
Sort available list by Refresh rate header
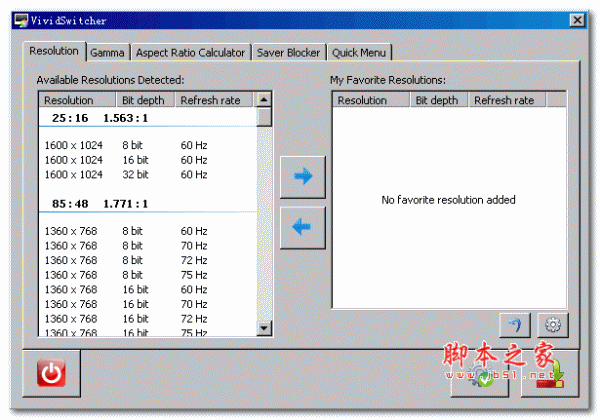tap(214, 100)
